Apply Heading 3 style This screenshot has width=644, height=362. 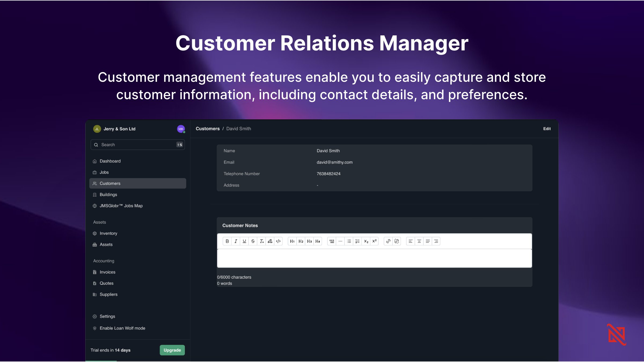309,241
